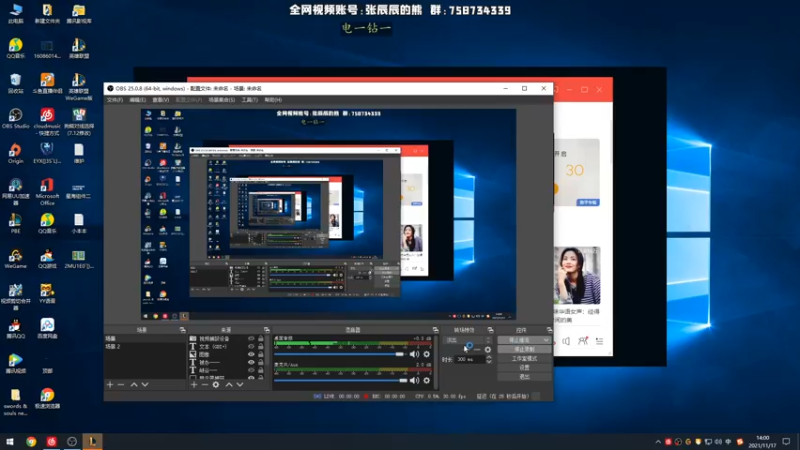The width and height of the screenshot is (800, 450).
Task: Click the 退出 exit button in OBS
Action: point(524,377)
